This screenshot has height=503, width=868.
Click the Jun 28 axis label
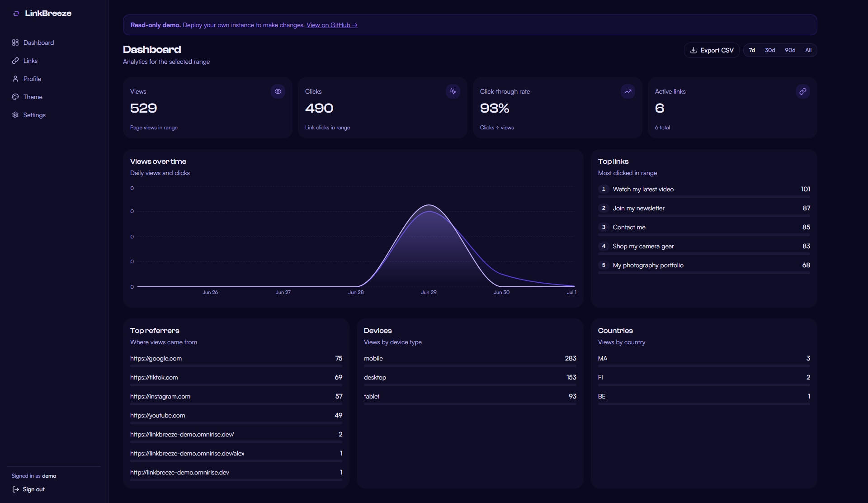[x=356, y=292]
